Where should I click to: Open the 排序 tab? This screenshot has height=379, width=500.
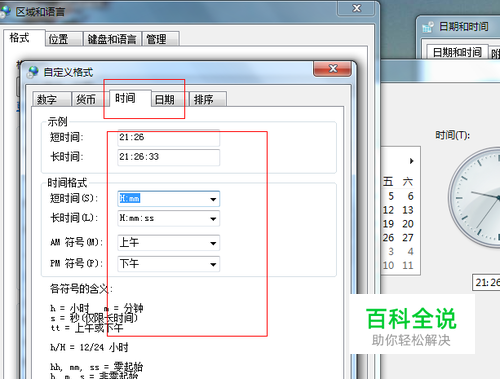pos(208,99)
